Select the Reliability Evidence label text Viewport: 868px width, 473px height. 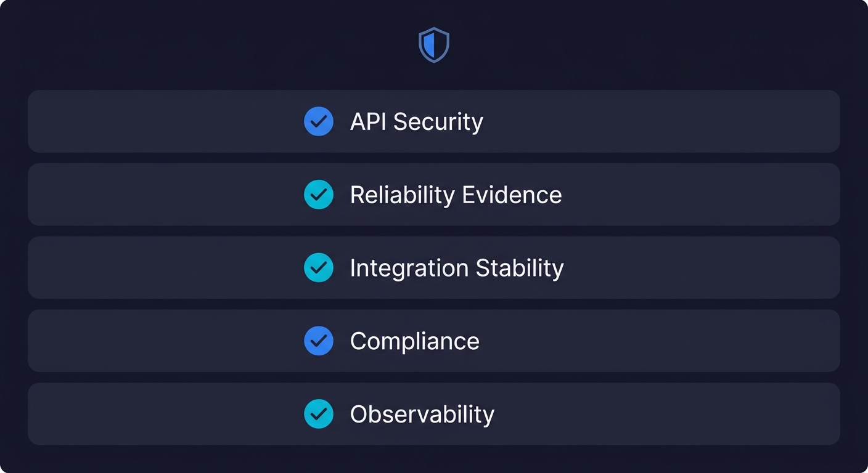click(456, 195)
